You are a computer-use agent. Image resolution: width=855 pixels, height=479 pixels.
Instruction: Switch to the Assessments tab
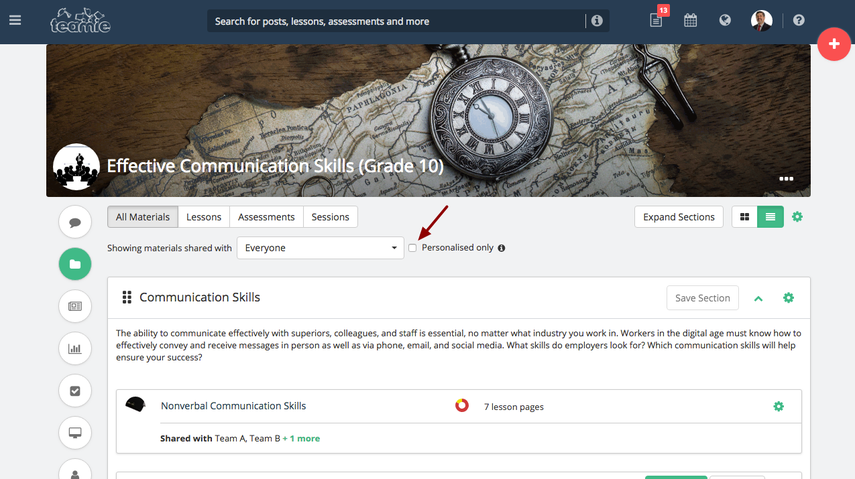click(x=266, y=217)
